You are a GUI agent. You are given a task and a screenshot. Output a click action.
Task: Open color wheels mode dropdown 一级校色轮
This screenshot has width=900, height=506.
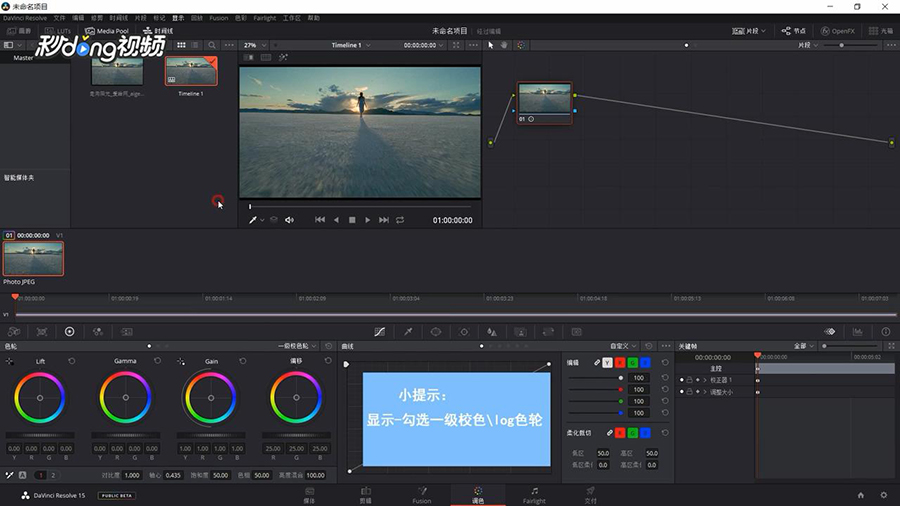tap(297, 346)
